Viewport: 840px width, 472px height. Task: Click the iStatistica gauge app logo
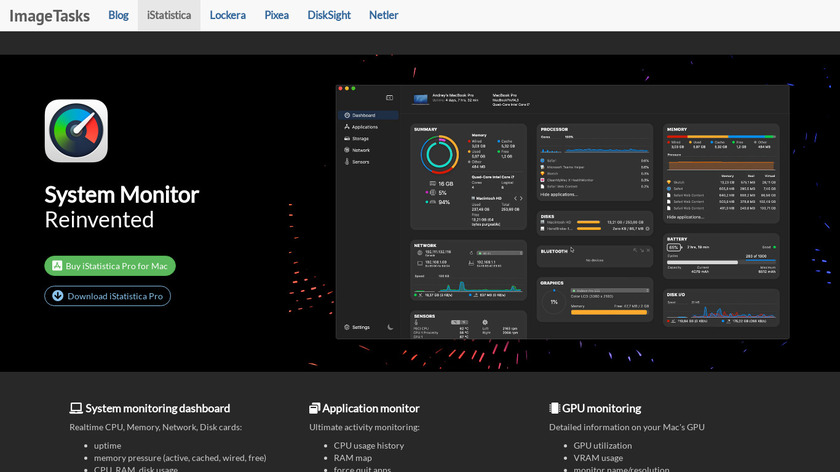pyautogui.click(x=76, y=131)
